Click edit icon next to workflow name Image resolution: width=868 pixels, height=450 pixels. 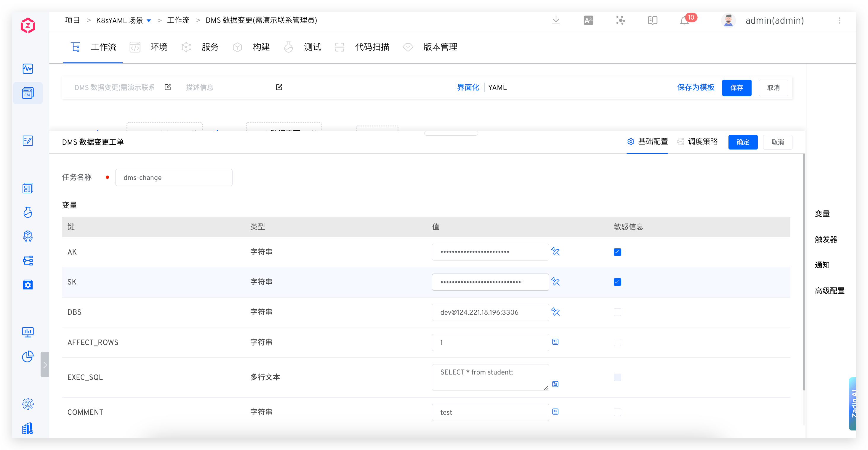coord(167,87)
